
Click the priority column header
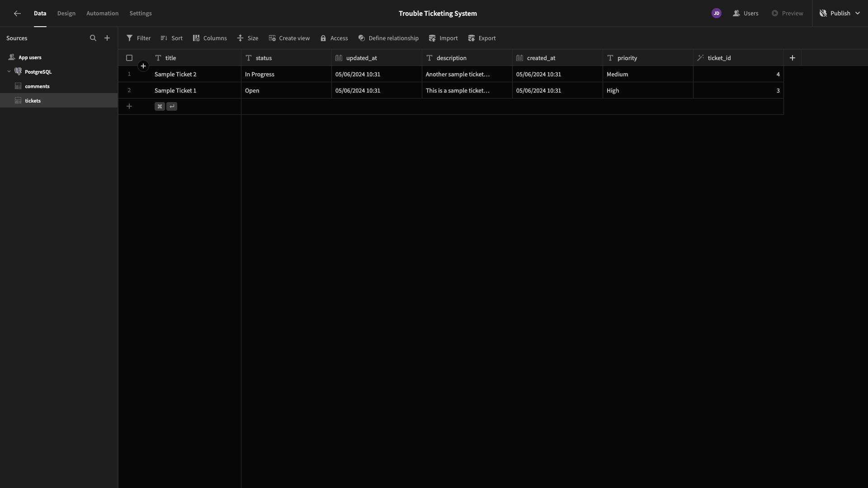pyautogui.click(x=648, y=58)
